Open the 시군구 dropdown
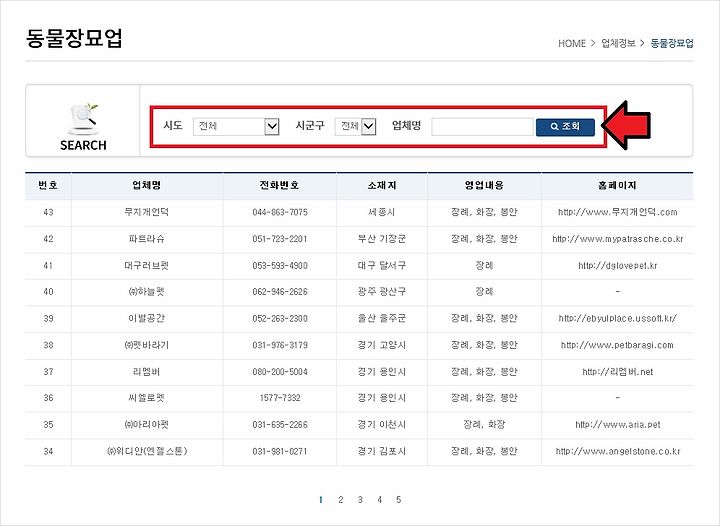 tap(355, 126)
